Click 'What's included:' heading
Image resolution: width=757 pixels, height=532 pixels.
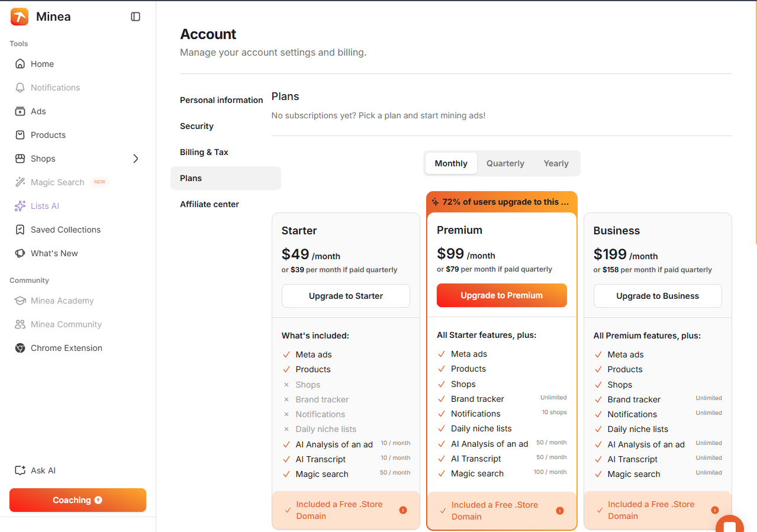coord(315,336)
